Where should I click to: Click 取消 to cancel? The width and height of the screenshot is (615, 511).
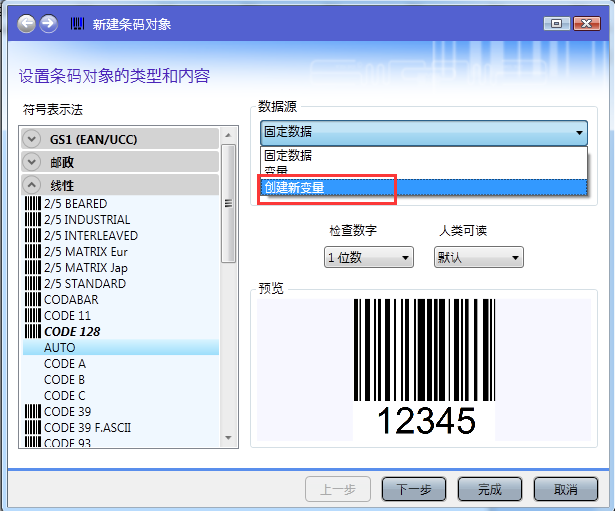click(566, 489)
